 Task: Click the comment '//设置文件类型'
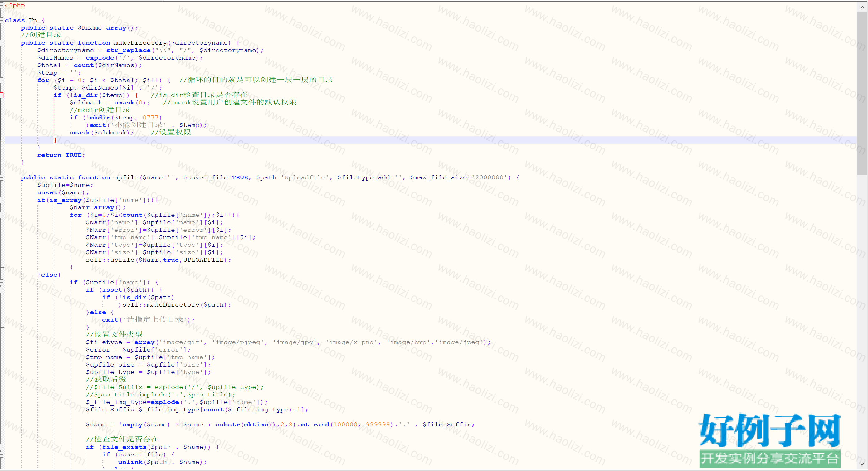coord(114,334)
